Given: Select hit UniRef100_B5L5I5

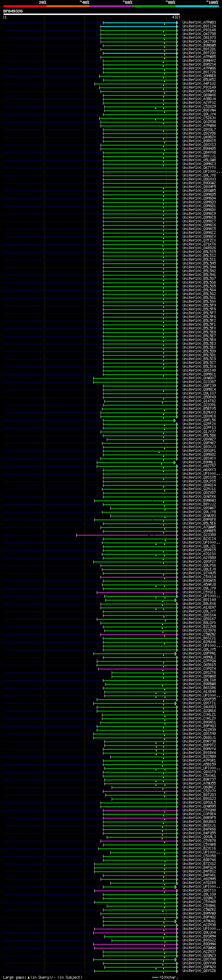Looking at the screenshot, I should coord(199,252).
